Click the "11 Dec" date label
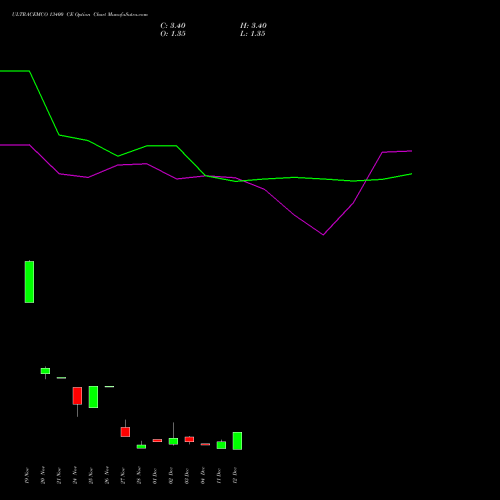The height and width of the screenshot is (500, 500). (x=219, y=475)
